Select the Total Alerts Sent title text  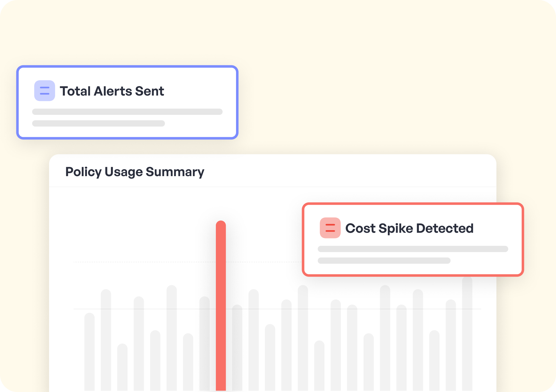click(112, 91)
